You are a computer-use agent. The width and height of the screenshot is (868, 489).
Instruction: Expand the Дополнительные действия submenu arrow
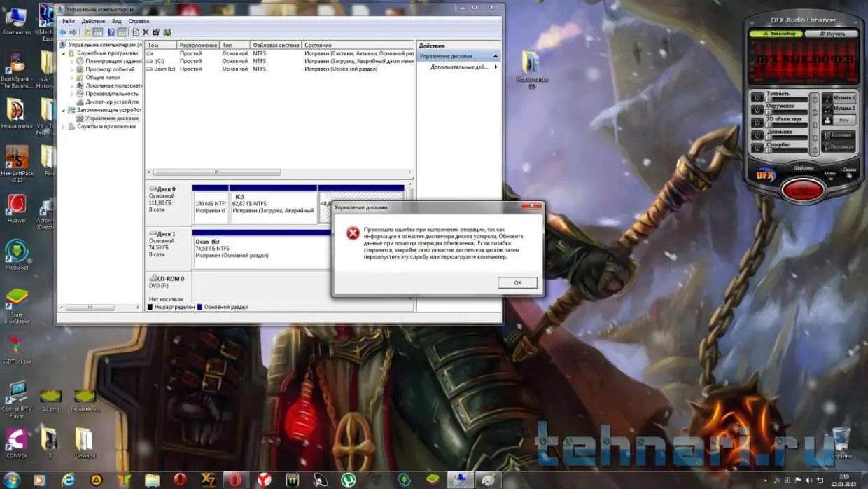coord(496,67)
